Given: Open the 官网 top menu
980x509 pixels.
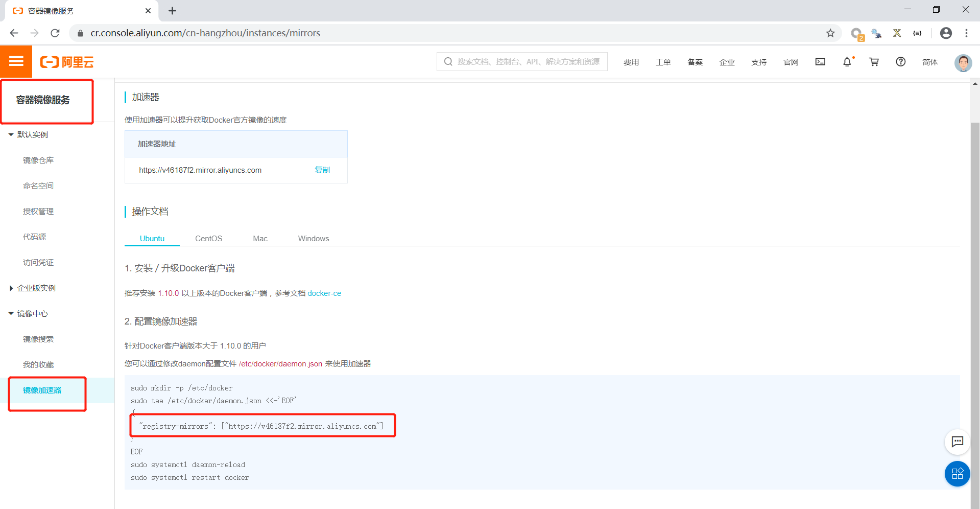Looking at the screenshot, I should click(791, 62).
